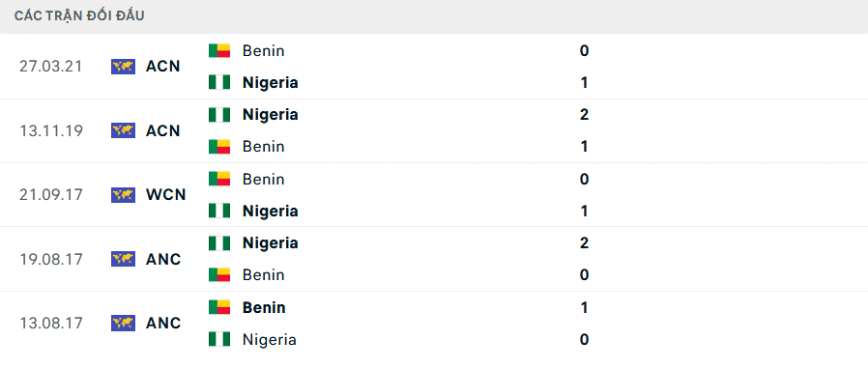Select the bold Benin team name on 13.08.17

point(264,307)
